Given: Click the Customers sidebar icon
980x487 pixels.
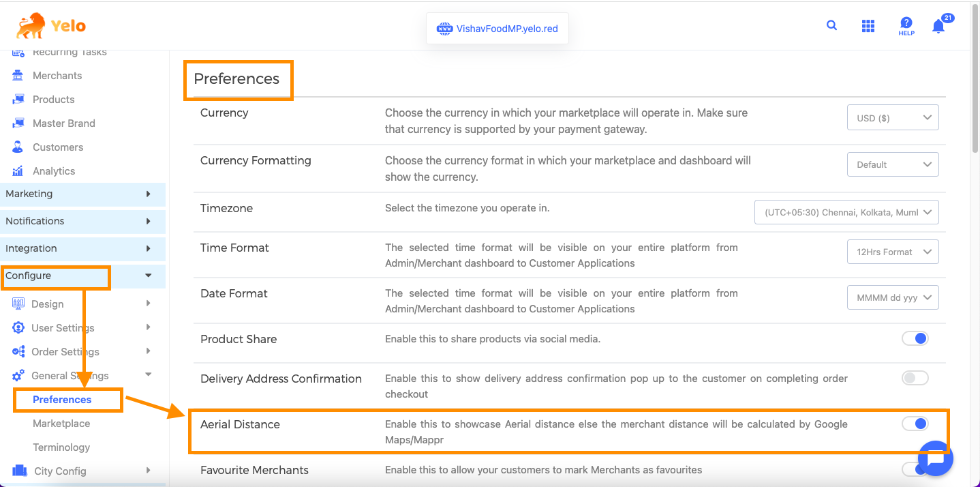Looking at the screenshot, I should [18, 147].
